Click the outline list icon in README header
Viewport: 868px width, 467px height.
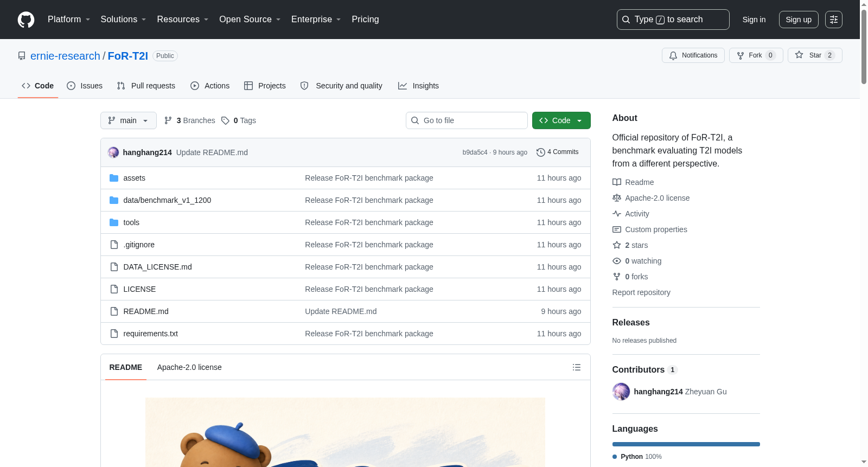coord(577,367)
